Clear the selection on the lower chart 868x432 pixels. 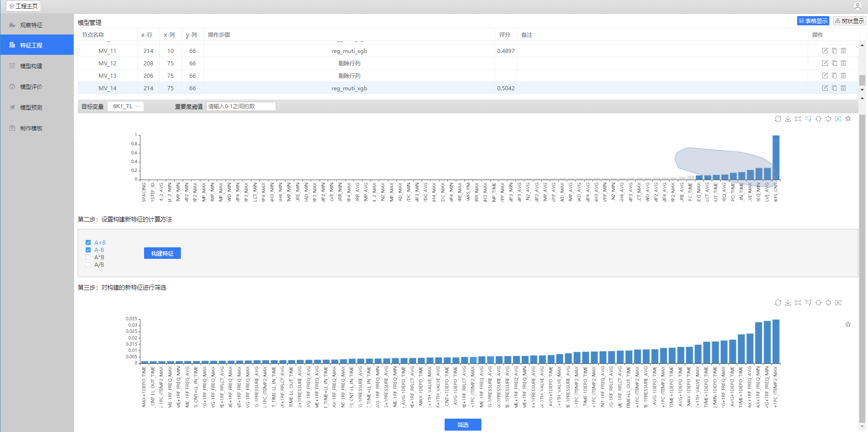click(x=838, y=303)
